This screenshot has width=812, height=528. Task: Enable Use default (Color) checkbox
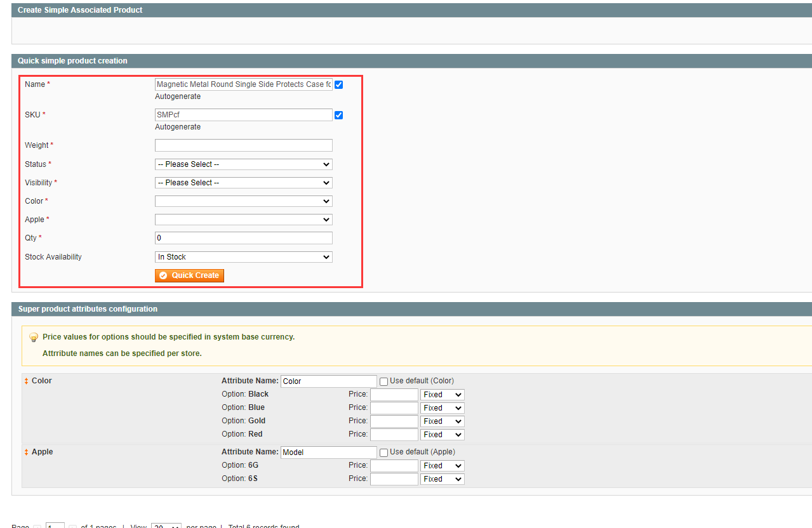pos(383,381)
